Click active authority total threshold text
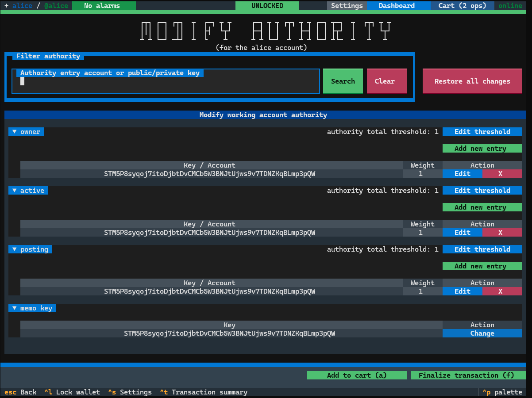 (383, 191)
